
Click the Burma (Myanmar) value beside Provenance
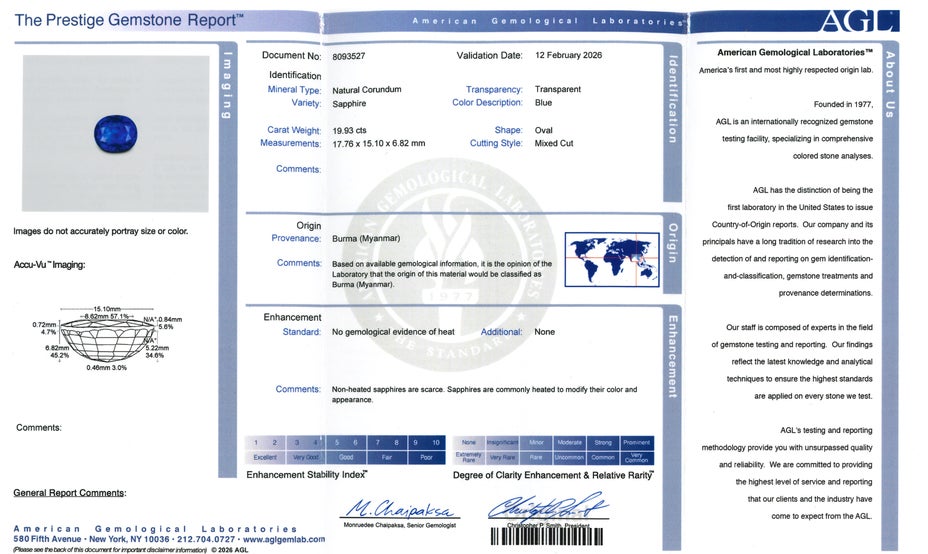(x=366, y=239)
